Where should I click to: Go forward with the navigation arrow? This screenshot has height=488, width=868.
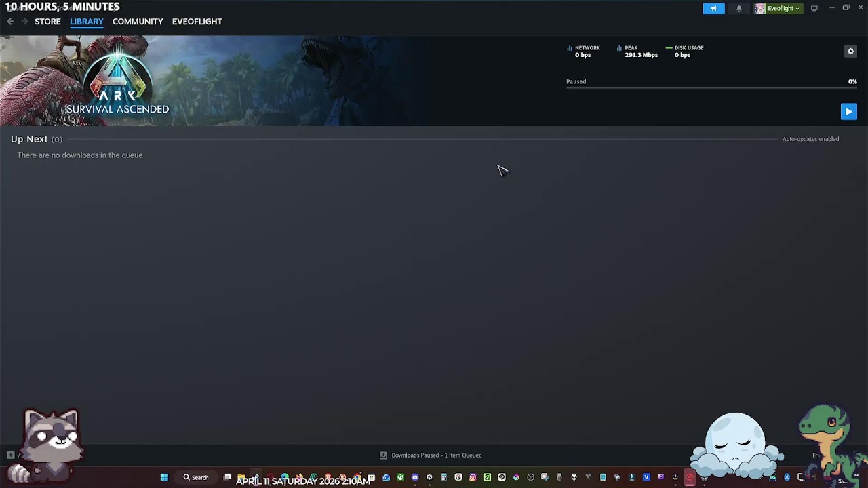[24, 22]
